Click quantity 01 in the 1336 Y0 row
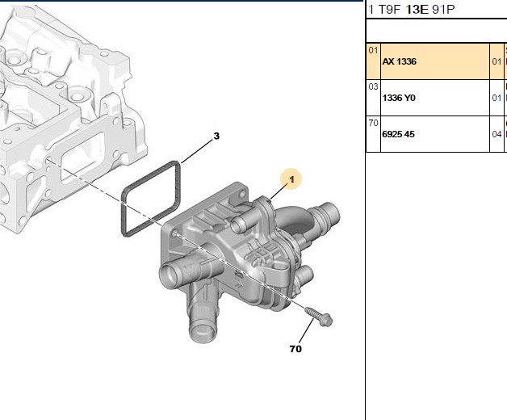This screenshot has width=507, height=420. 497,98
